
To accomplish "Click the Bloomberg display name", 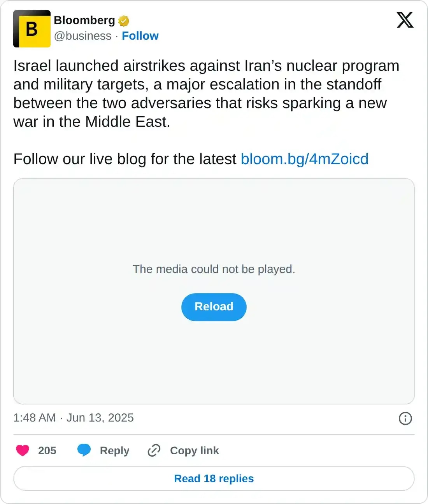I will coord(84,20).
